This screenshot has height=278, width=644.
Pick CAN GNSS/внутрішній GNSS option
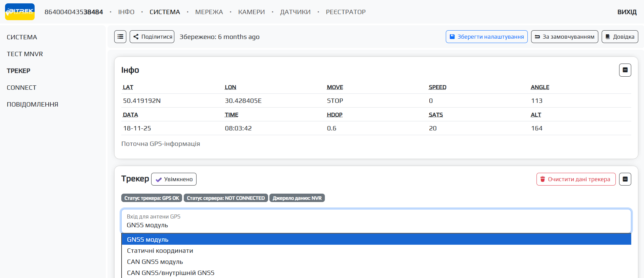(171, 273)
